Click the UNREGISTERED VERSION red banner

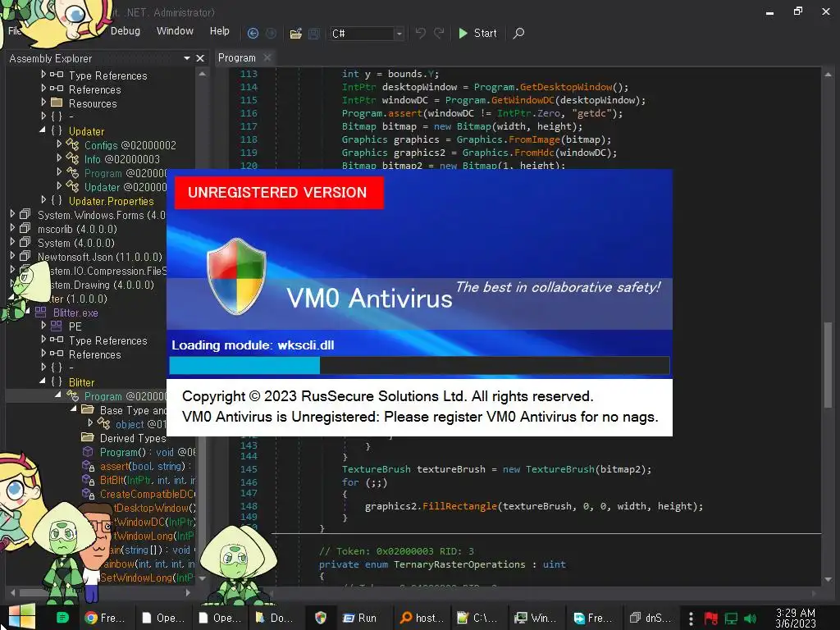pyautogui.click(x=279, y=193)
